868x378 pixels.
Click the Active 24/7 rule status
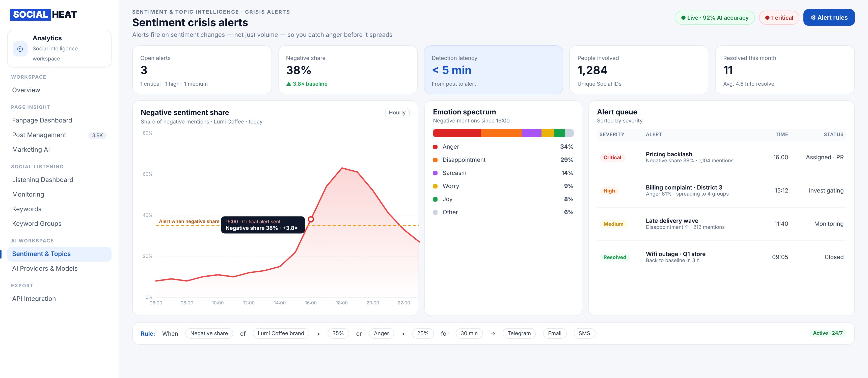[828, 333]
